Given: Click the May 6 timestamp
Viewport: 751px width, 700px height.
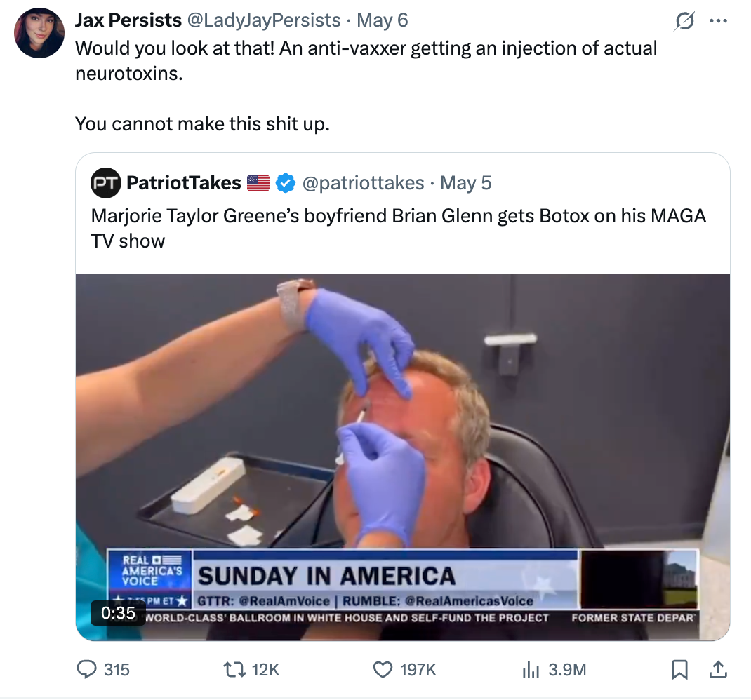Looking at the screenshot, I should point(383,20).
